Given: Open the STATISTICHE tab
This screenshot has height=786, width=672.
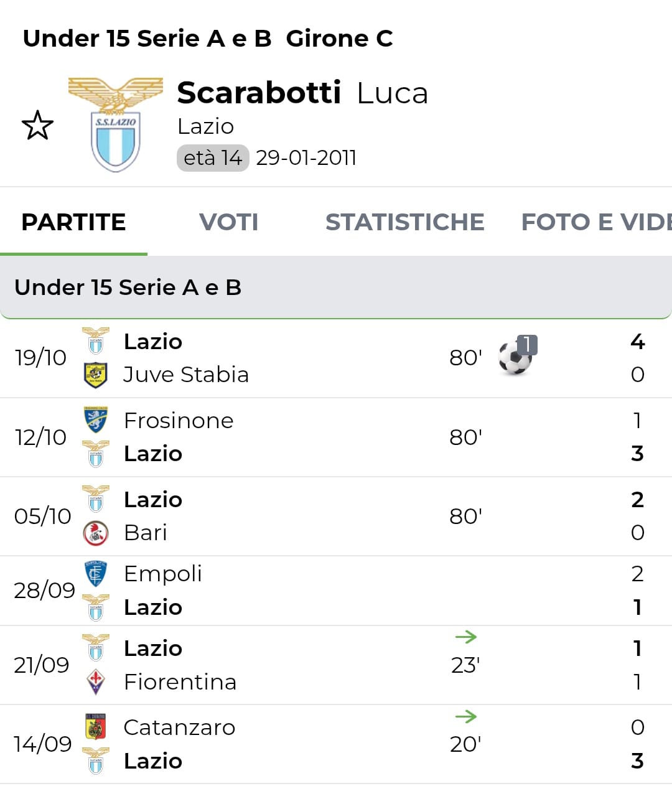Looking at the screenshot, I should [404, 222].
